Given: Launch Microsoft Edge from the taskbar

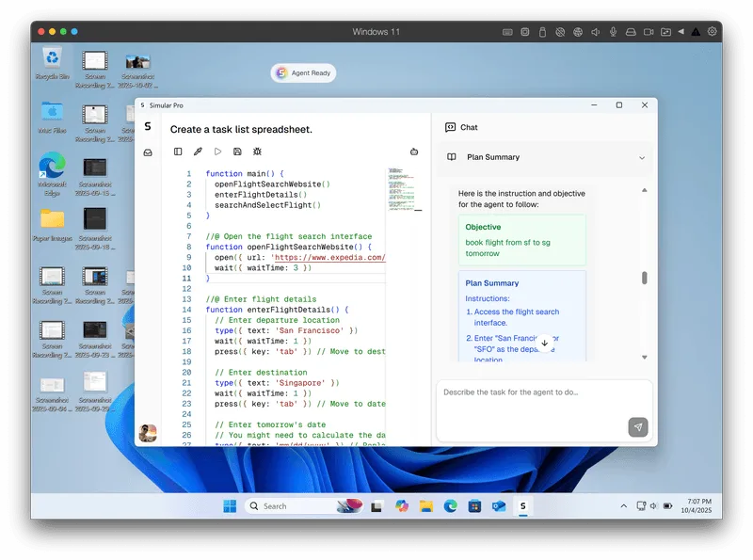Looking at the screenshot, I should pyautogui.click(x=451, y=505).
